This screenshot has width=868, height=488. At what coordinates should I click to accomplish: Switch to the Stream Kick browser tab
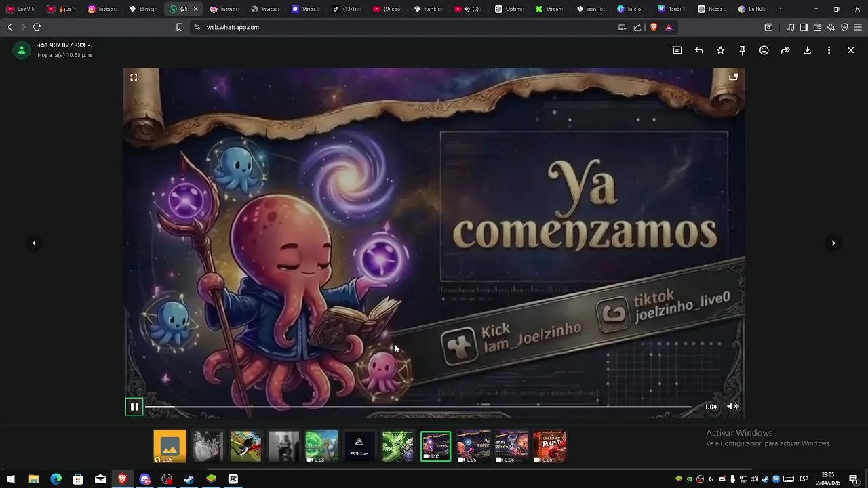[550, 9]
